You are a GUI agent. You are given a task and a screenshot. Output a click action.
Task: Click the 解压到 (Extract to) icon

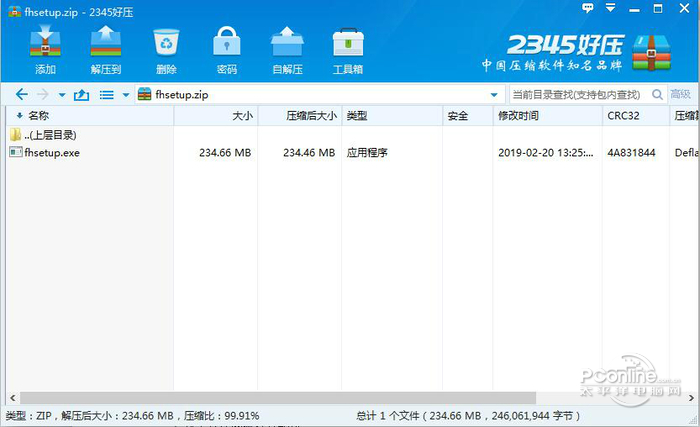106,41
